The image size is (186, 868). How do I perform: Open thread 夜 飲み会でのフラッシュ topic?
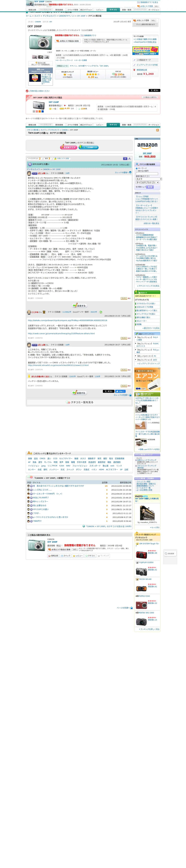(x=58, y=486)
